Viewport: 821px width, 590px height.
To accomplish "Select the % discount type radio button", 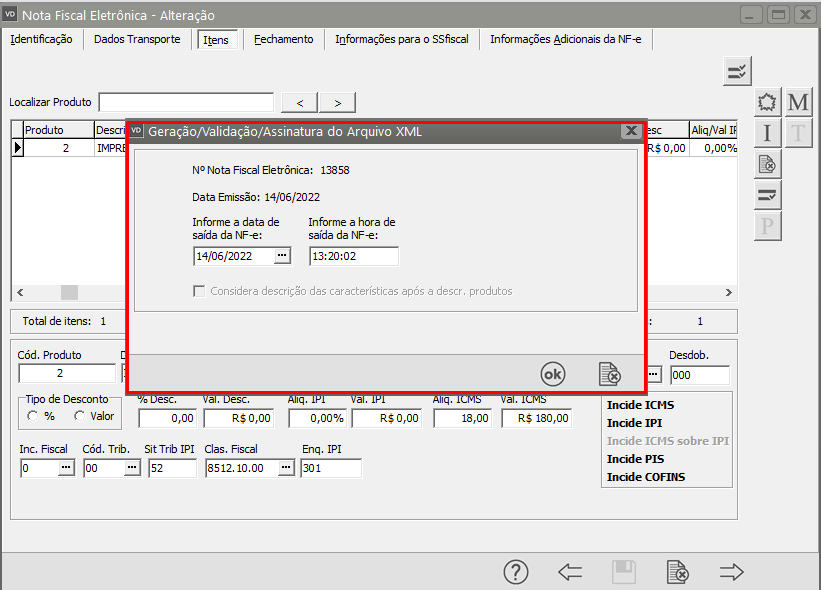I will (34, 416).
